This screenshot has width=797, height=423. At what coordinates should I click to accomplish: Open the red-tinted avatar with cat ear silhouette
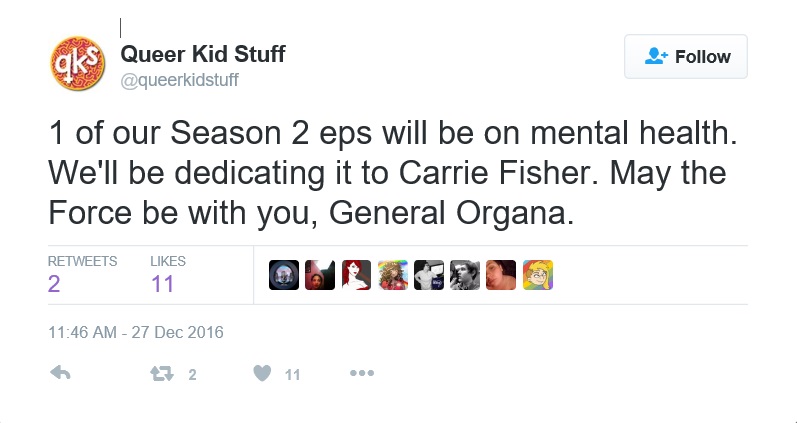[320, 275]
